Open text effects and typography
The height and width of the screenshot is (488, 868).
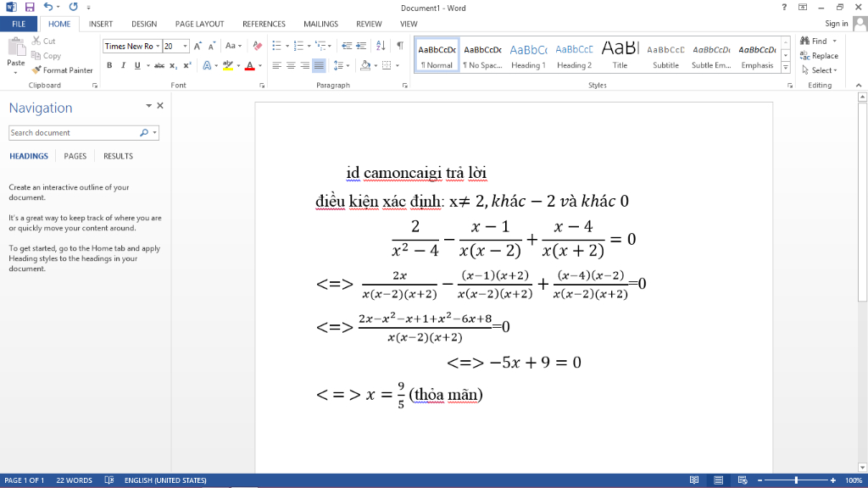207,65
